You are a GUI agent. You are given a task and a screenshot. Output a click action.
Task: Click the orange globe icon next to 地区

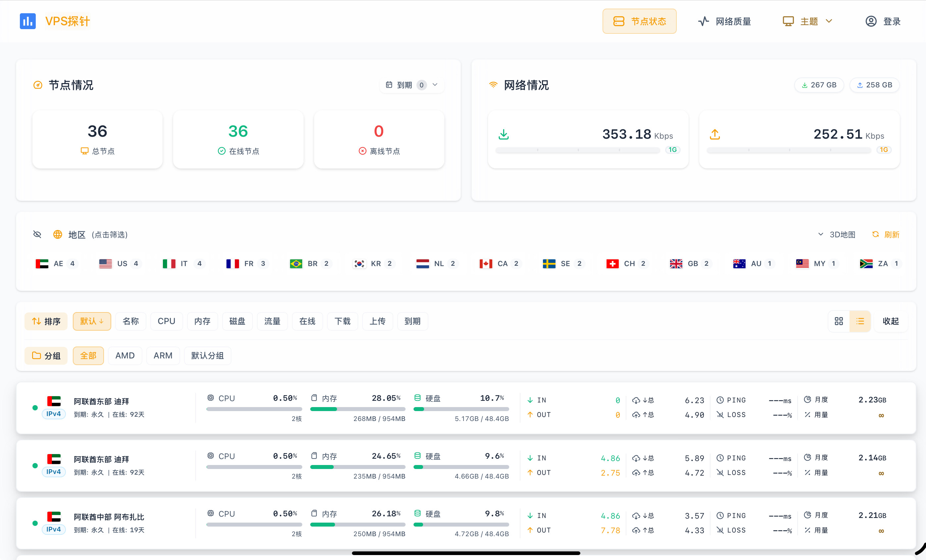pos(58,234)
